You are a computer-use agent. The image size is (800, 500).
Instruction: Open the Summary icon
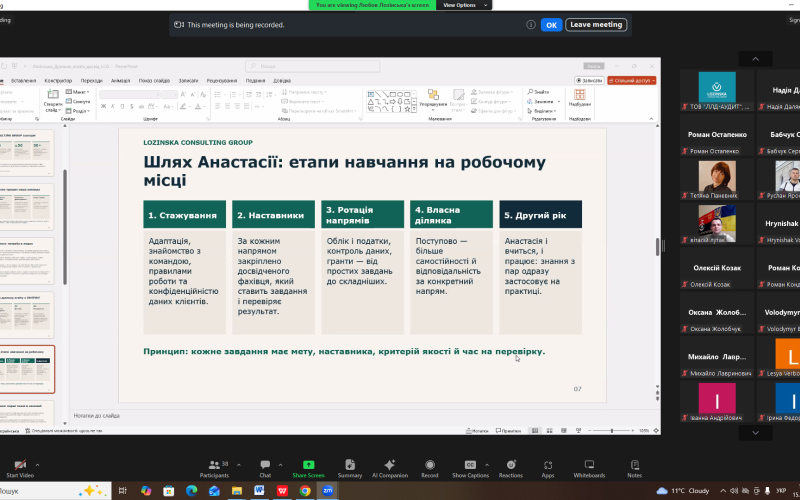pyautogui.click(x=350, y=465)
